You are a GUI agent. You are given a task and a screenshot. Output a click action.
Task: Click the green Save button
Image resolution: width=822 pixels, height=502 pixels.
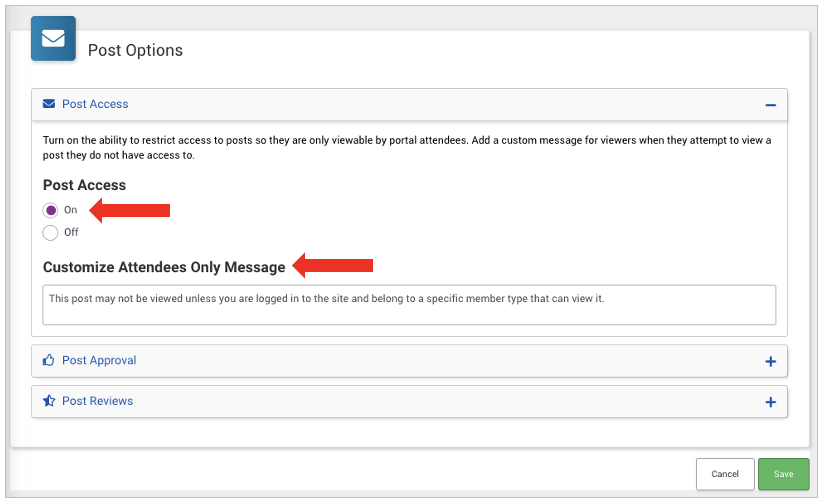[783, 474]
